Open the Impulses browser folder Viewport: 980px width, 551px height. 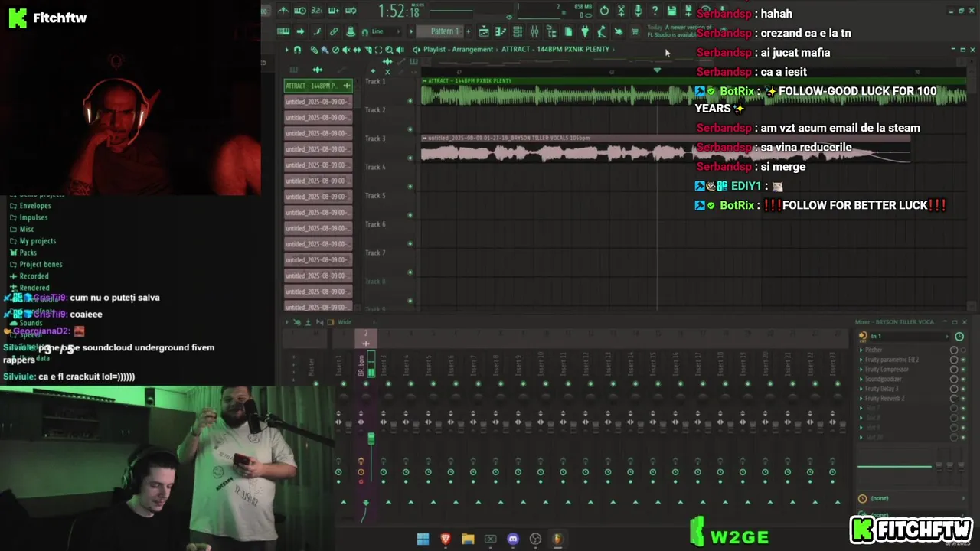coord(33,217)
